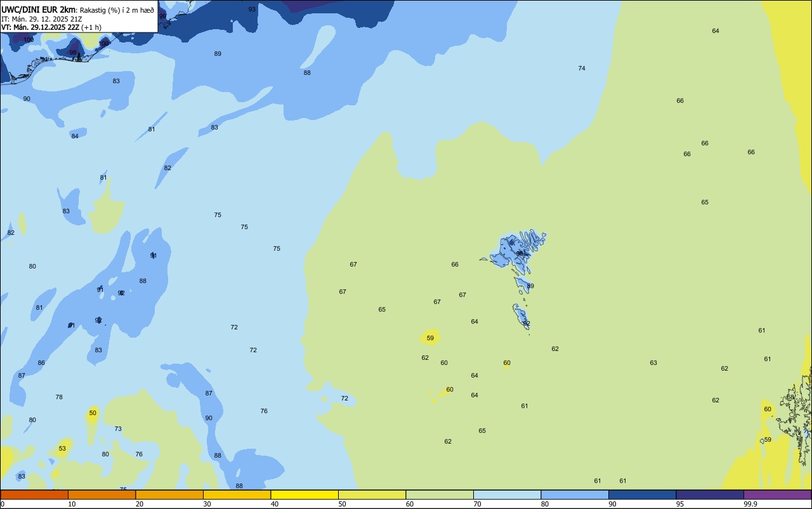Click the dark blue 90–95 legend swatch
This screenshot has width=812, height=509.
(642, 494)
